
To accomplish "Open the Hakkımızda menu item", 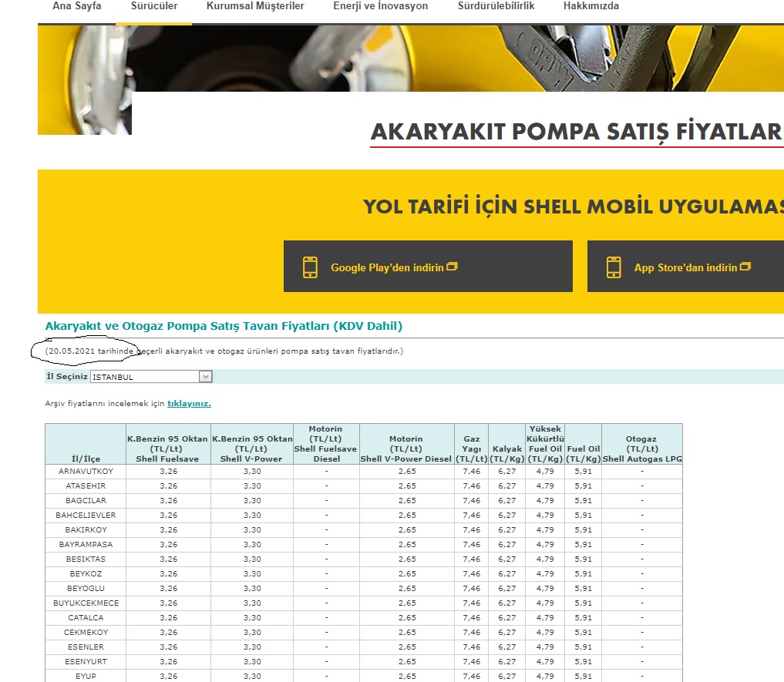I will tap(591, 6).
